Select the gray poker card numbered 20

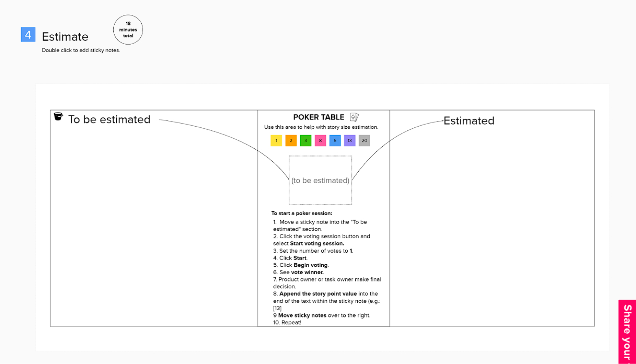click(364, 141)
